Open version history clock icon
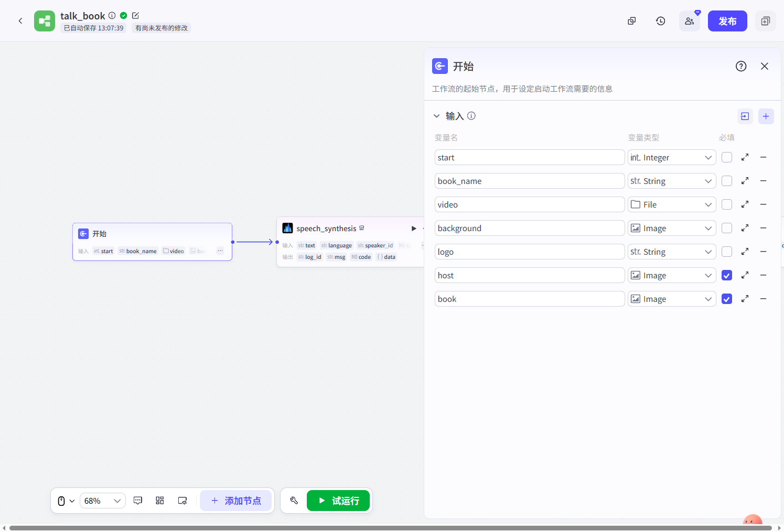 point(661,21)
